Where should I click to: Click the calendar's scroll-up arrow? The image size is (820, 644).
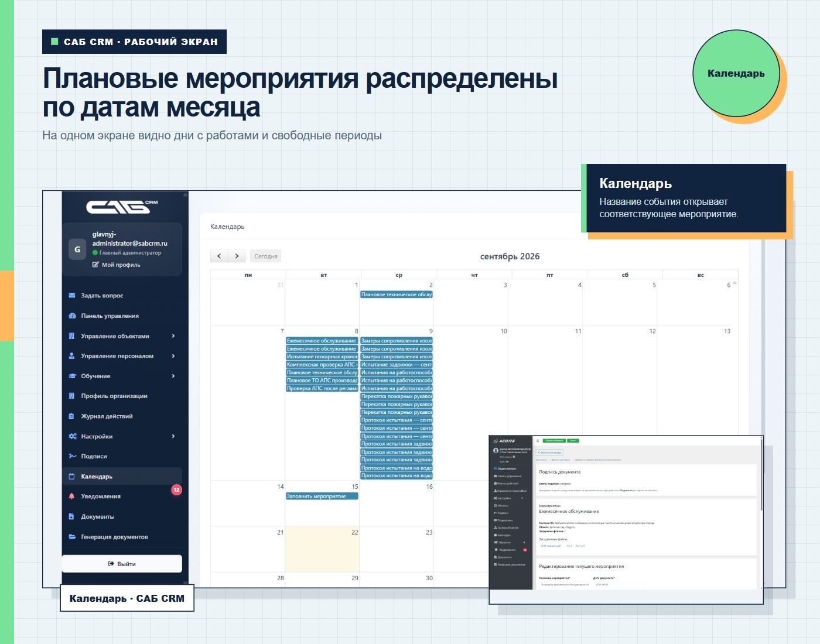pyautogui.click(x=734, y=283)
